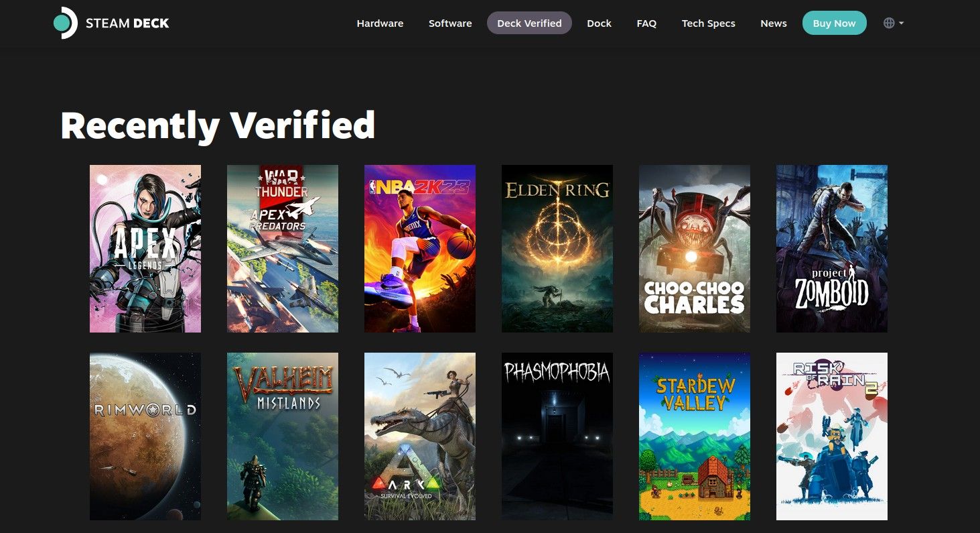The image size is (980, 533).
Task: Open the RimWorld game cover
Action: (145, 436)
